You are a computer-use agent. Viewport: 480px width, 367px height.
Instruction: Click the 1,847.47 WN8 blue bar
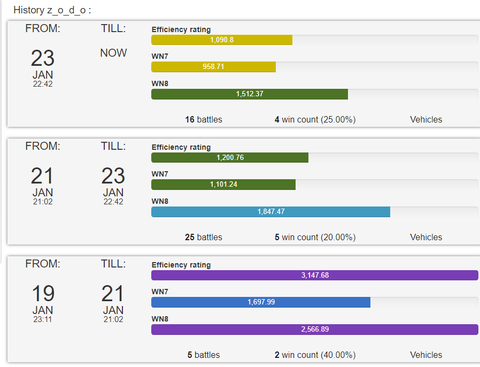point(271,212)
